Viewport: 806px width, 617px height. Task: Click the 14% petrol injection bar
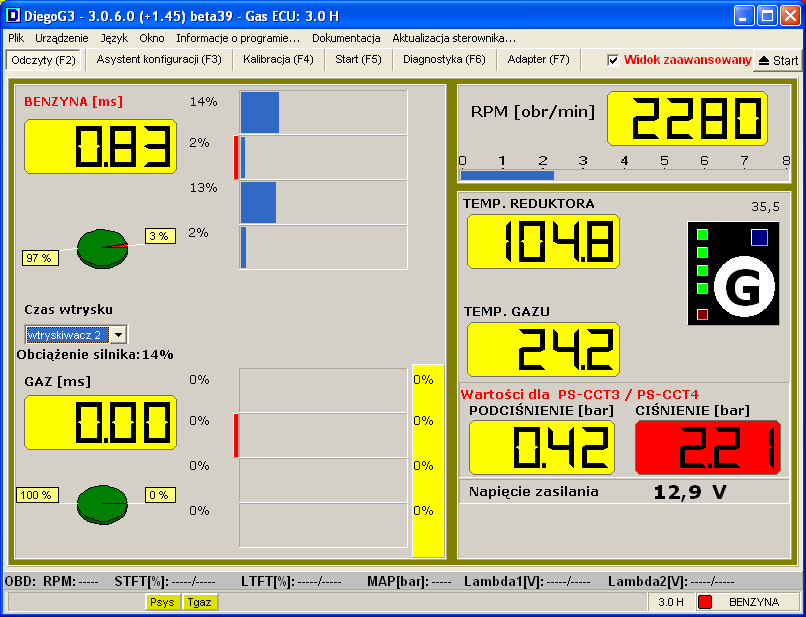260,113
